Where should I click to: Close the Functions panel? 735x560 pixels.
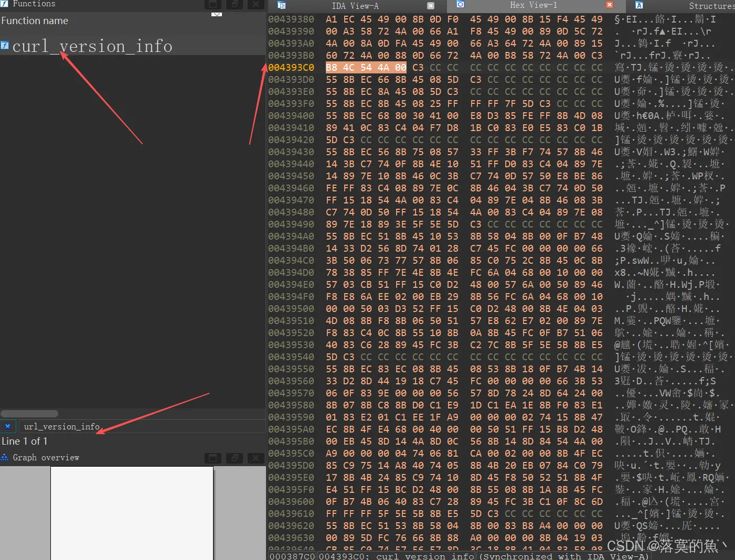(255, 4)
